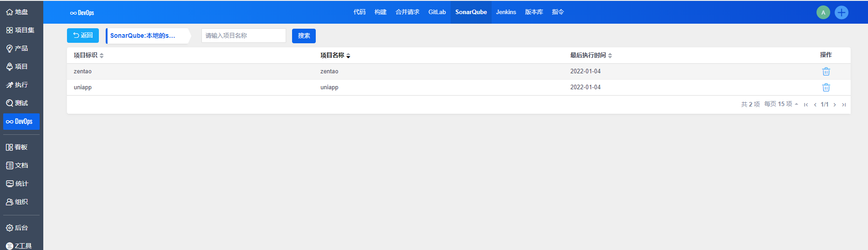Open 执行 execution section
Viewport: 868px width, 250px height.
click(17, 85)
